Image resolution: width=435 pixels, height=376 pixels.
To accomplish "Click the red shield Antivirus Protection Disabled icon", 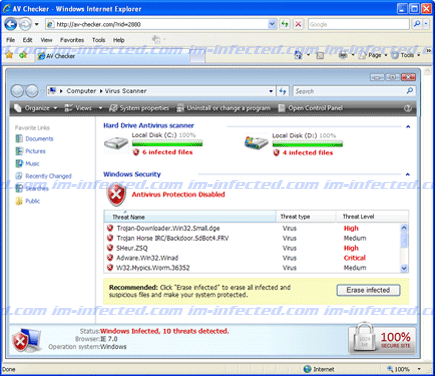I will (x=116, y=195).
